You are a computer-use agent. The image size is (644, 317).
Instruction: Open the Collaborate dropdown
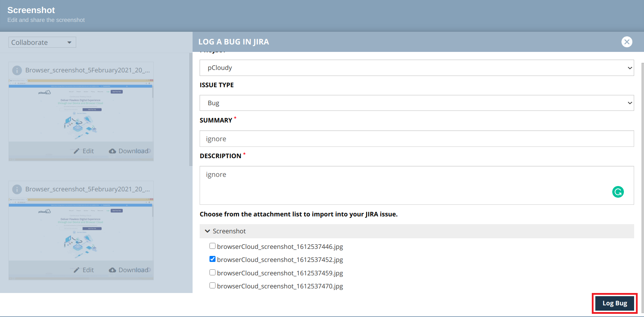42,42
